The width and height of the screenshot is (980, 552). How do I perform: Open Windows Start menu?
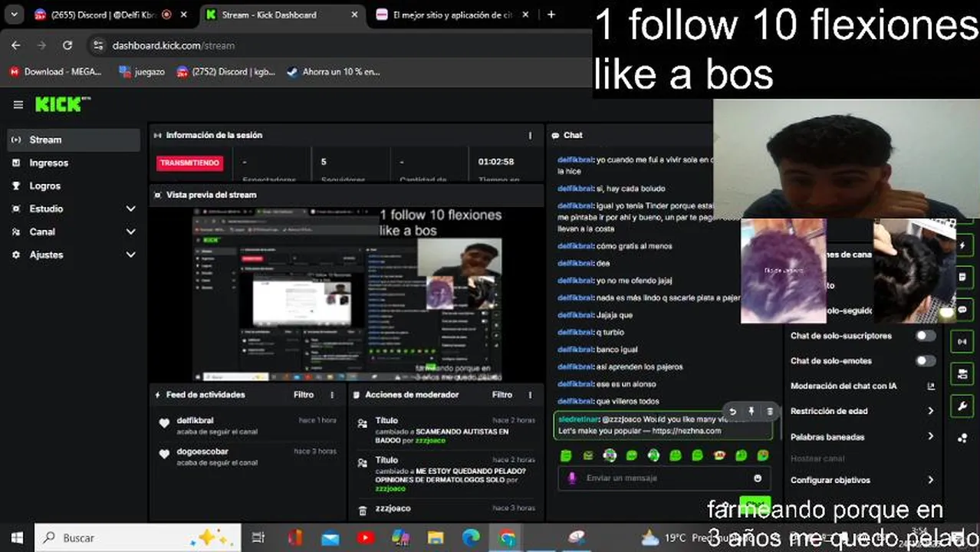(17, 537)
